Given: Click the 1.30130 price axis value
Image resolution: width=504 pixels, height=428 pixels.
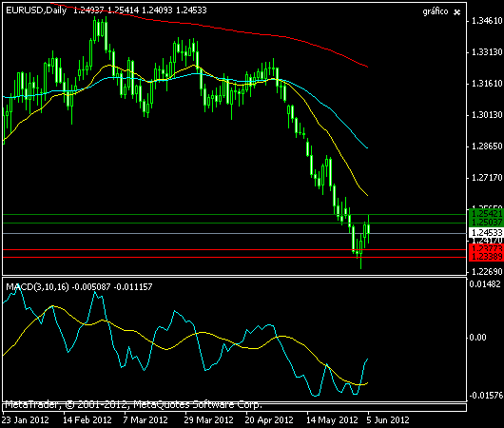Looking at the screenshot, I should [x=487, y=115].
